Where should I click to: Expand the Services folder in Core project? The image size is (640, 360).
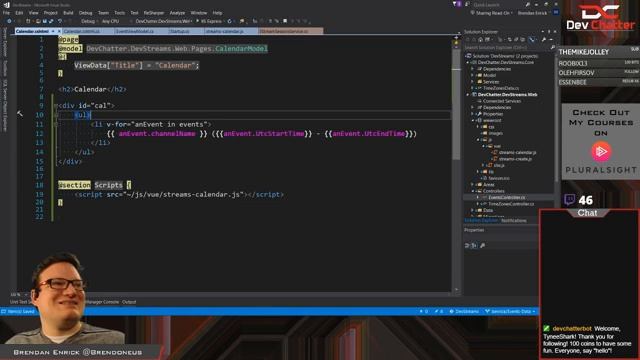473,82
